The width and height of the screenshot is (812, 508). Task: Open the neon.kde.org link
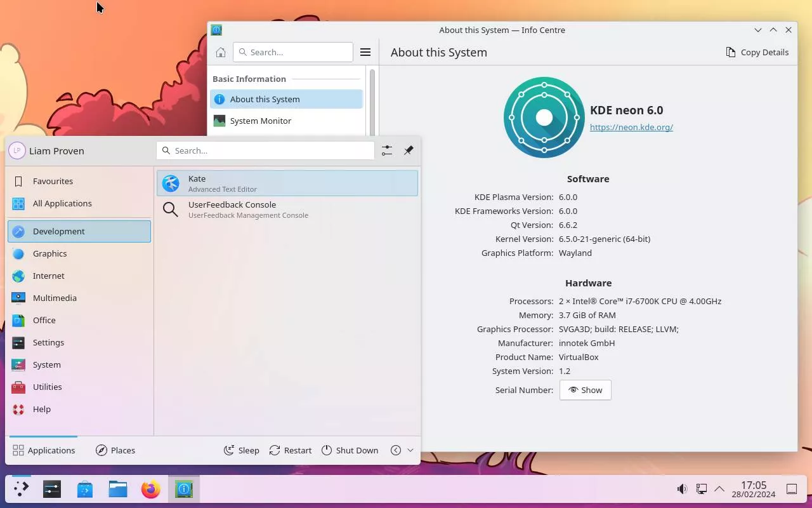pyautogui.click(x=631, y=127)
